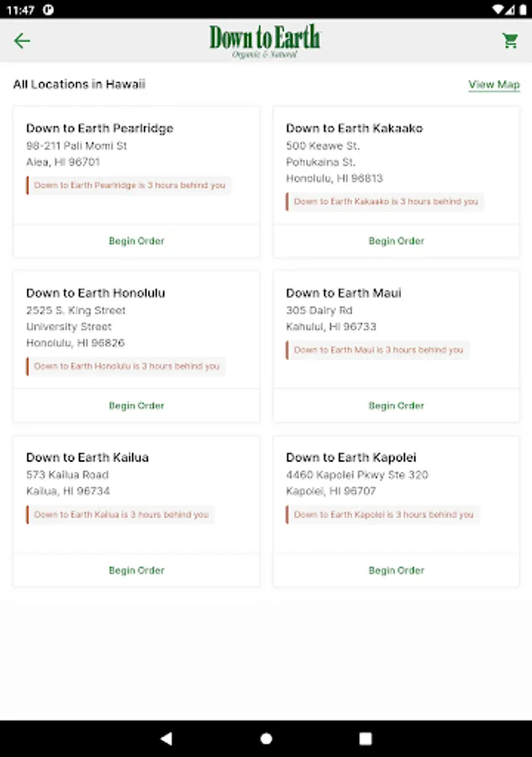Open the View Map link

tap(494, 85)
